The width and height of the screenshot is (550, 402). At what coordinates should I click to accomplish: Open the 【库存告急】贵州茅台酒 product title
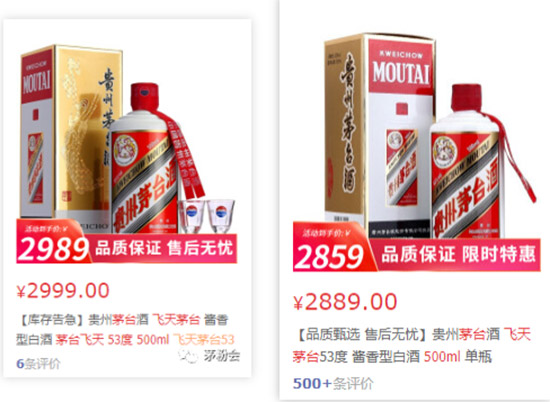coord(125,329)
